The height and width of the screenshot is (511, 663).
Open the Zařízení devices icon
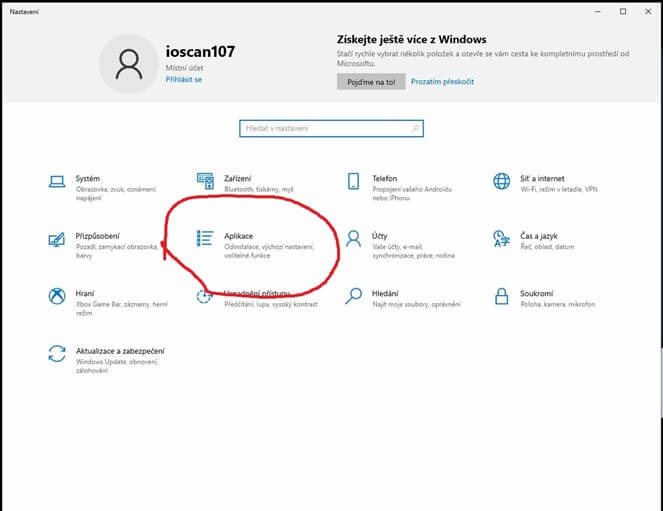[x=205, y=181]
